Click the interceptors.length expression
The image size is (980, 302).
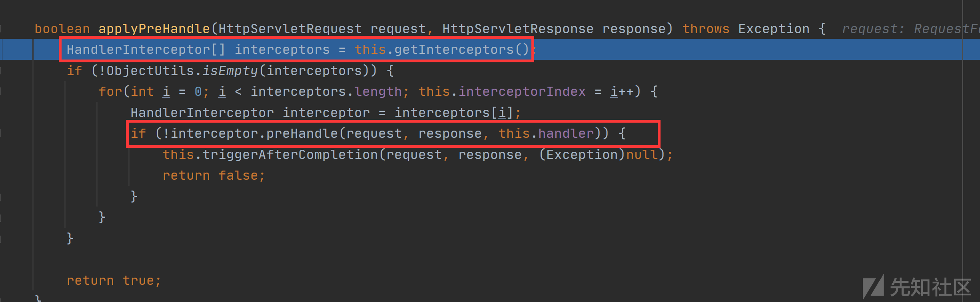pyautogui.click(x=326, y=91)
